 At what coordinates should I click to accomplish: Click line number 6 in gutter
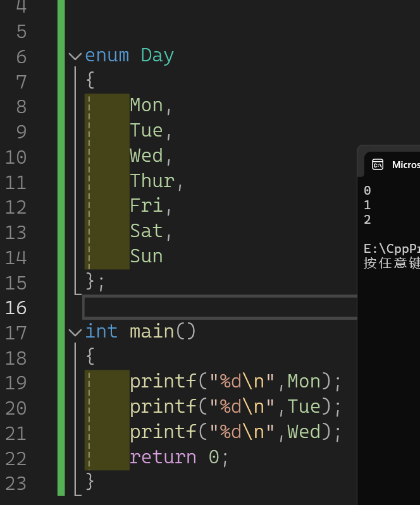[22, 57]
